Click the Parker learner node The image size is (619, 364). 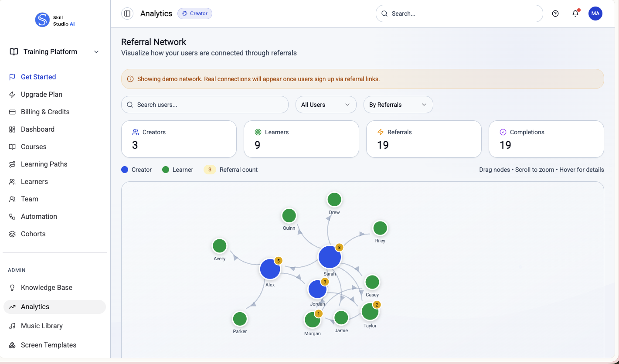pyautogui.click(x=240, y=319)
